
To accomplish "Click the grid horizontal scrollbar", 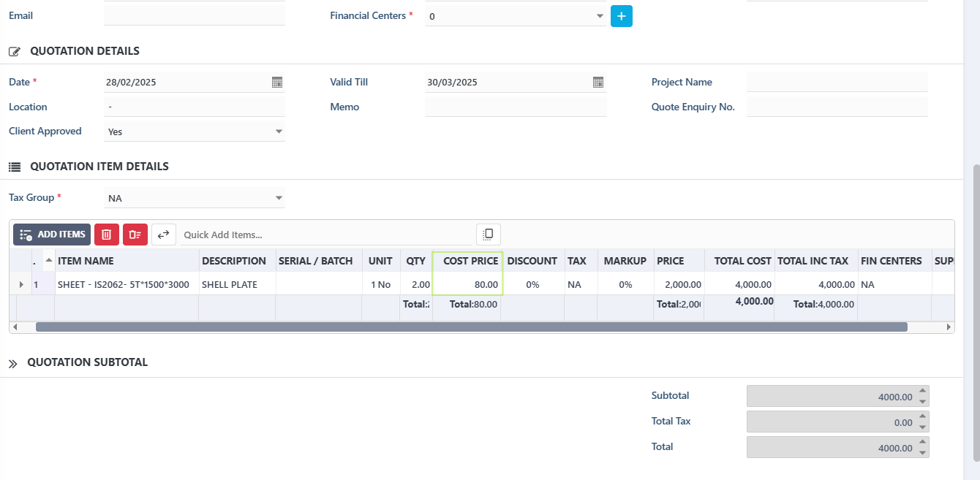I will [x=471, y=327].
